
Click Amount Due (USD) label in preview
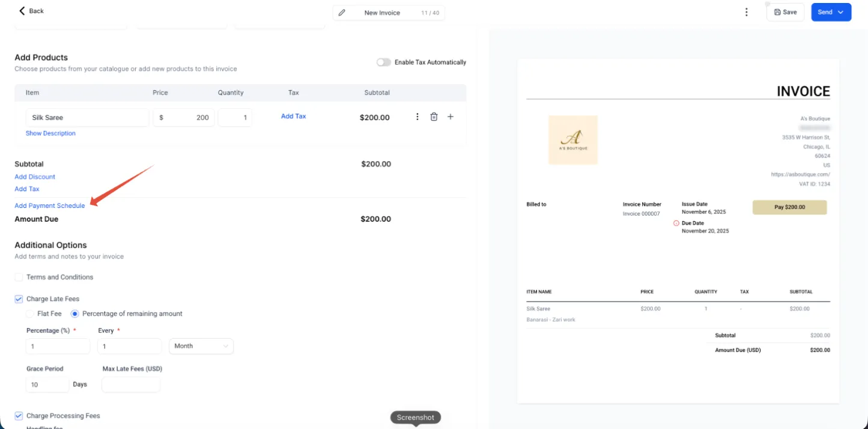point(738,350)
